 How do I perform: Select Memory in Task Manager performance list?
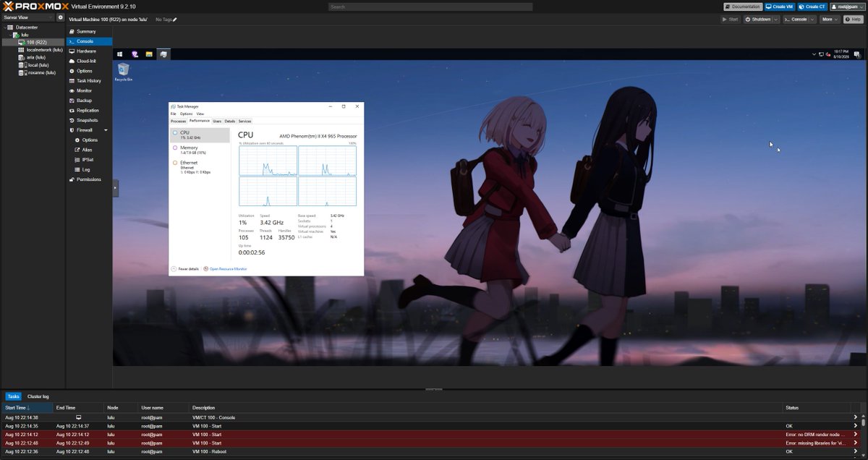coord(200,150)
